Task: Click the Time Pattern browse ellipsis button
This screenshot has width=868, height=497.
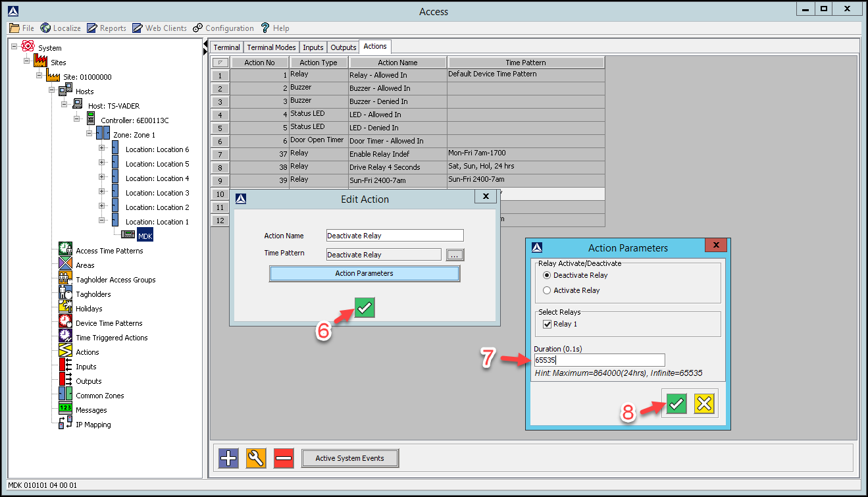Action: (x=455, y=255)
